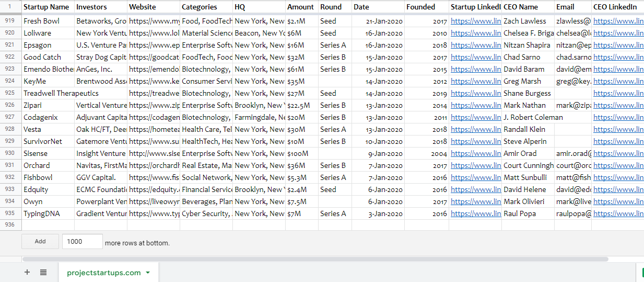
Task: Select the CEO LinkedIn header cell
Action: point(618,7)
